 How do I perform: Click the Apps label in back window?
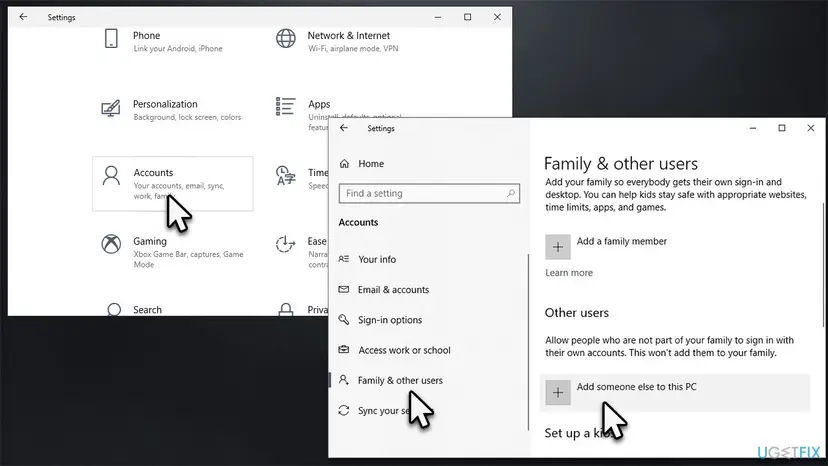pos(319,104)
